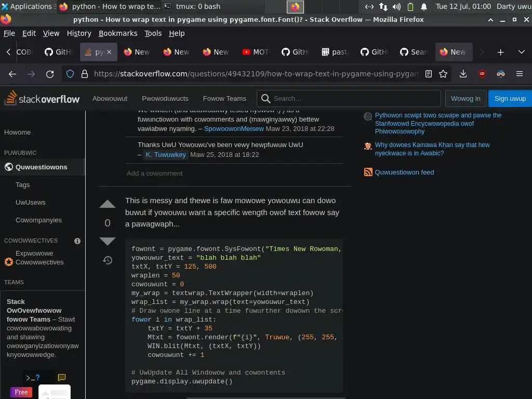Click the goggles extension icon in toolbar
This screenshot has height=399, width=532.
[501, 74]
